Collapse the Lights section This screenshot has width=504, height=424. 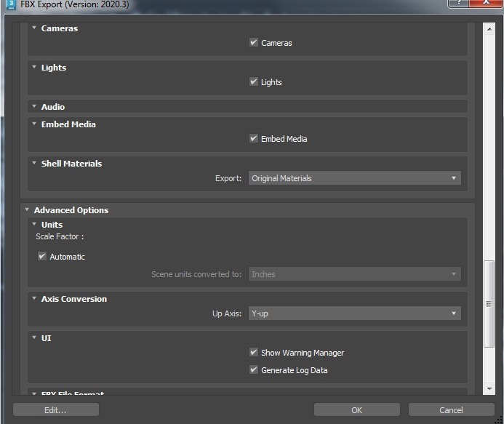coord(34,67)
